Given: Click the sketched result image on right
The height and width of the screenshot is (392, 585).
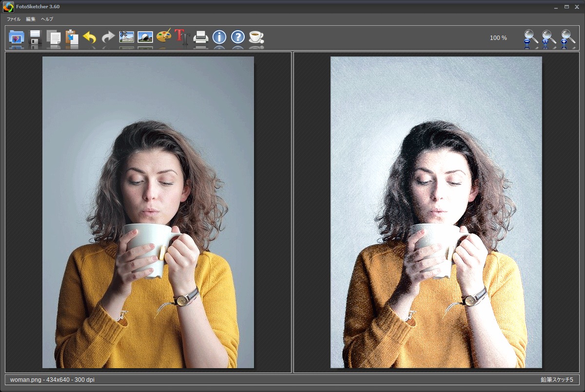Looking at the screenshot, I should click(x=436, y=212).
